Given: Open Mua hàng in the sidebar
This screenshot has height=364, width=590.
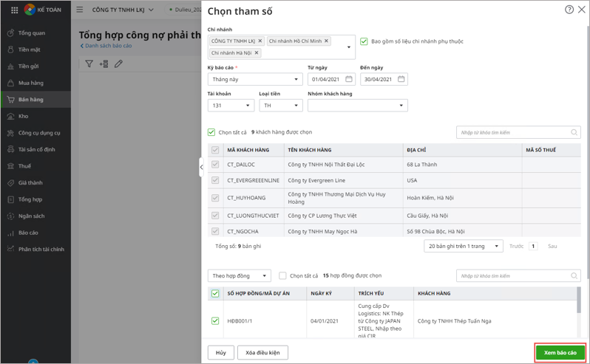Looking at the screenshot, I should click(35, 83).
